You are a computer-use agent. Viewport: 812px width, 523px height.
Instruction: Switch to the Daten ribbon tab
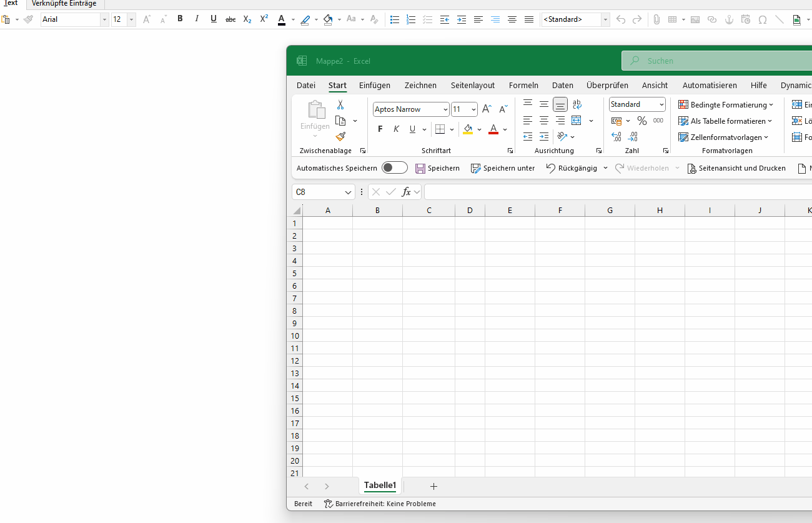coord(563,85)
